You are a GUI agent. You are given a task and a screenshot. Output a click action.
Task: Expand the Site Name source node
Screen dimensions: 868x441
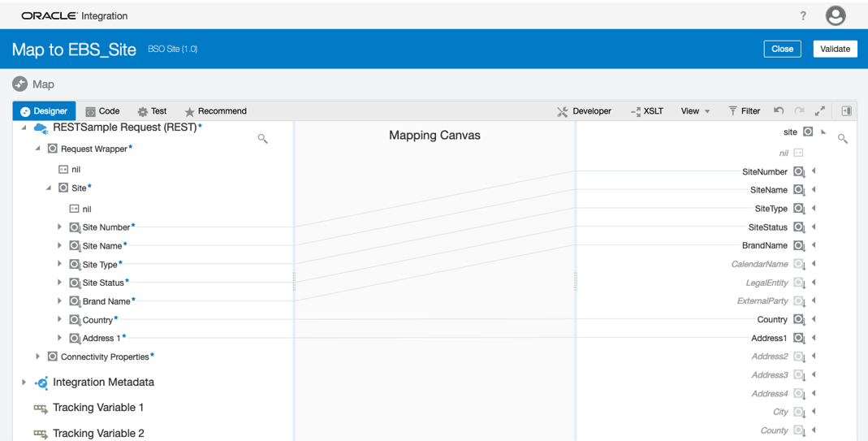click(x=59, y=245)
